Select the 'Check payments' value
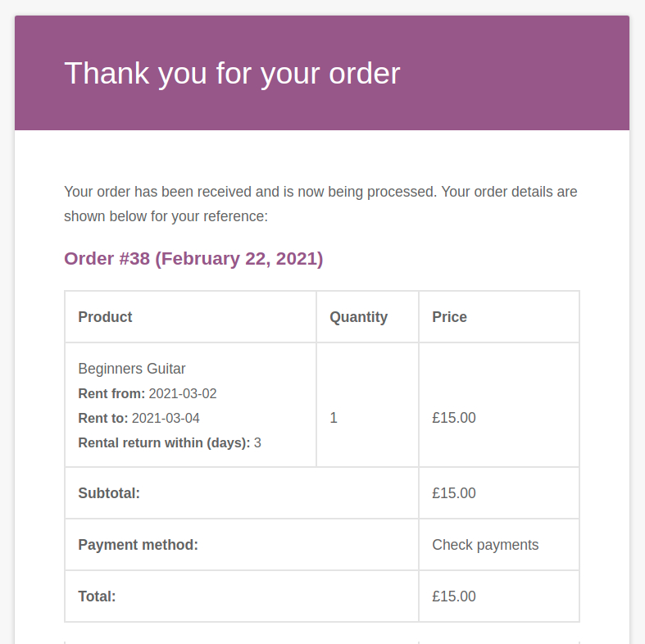 click(x=485, y=545)
